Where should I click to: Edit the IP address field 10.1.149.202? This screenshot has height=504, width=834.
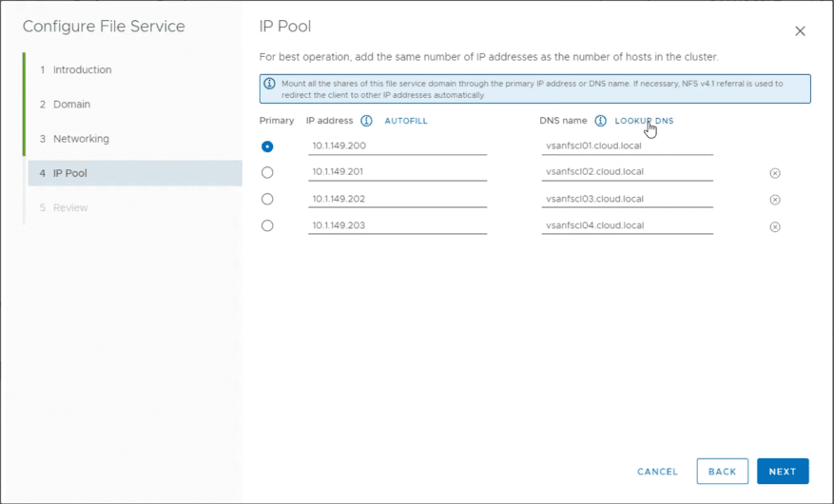pos(398,199)
